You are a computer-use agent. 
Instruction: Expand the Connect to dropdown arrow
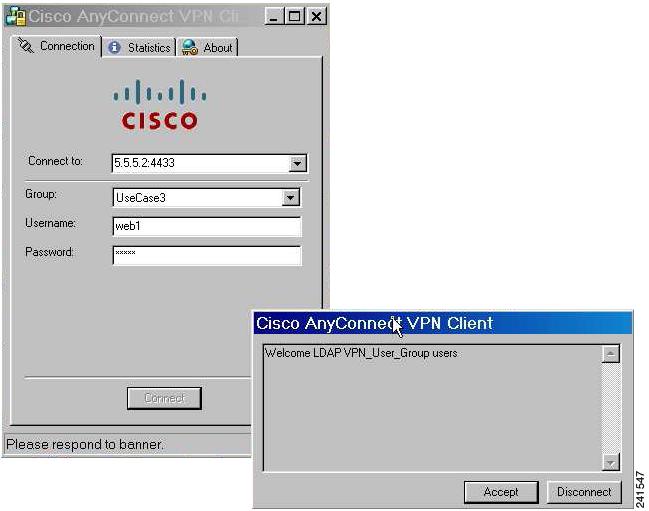[x=297, y=163]
